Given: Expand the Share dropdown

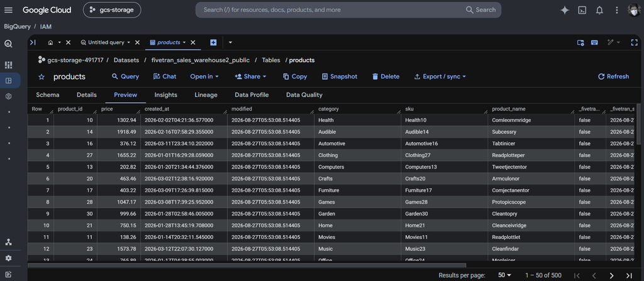Looking at the screenshot, I should pos(250,77).
